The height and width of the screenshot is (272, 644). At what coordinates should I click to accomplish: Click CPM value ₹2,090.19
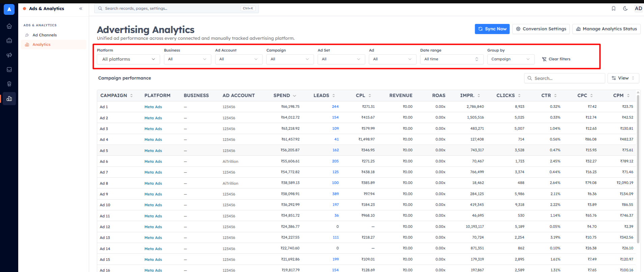625,183
